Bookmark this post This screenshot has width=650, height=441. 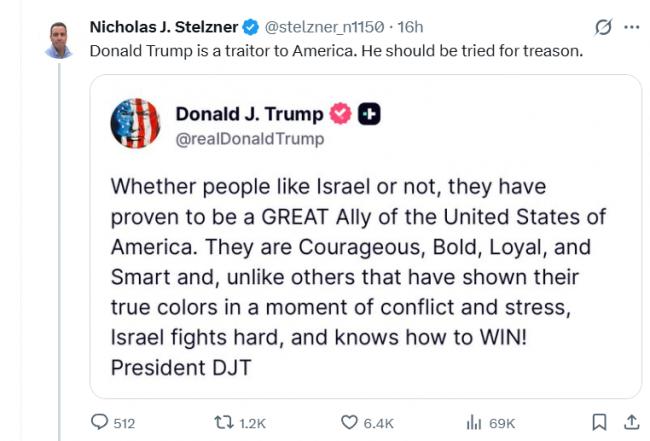(x=599, y=422)
